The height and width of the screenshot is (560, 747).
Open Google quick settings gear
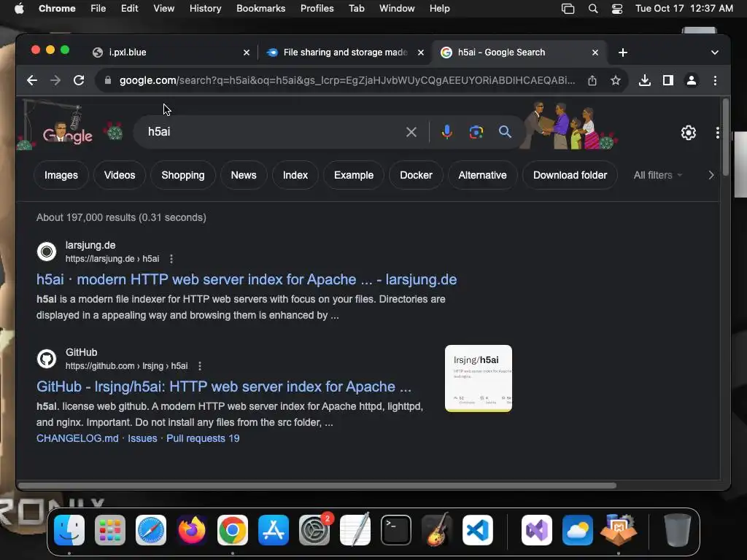pos(689,133)
